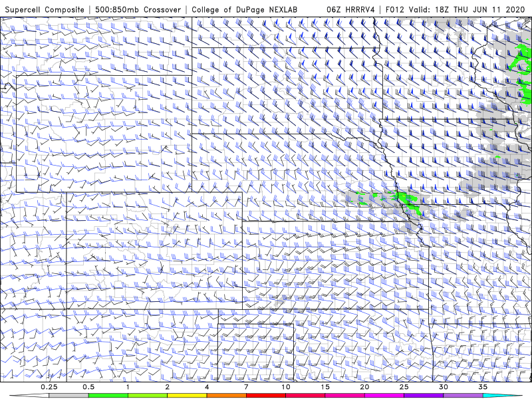Click 'College of DuPage NEXLAB' header text
532x399 pixels.
(244, 10)
